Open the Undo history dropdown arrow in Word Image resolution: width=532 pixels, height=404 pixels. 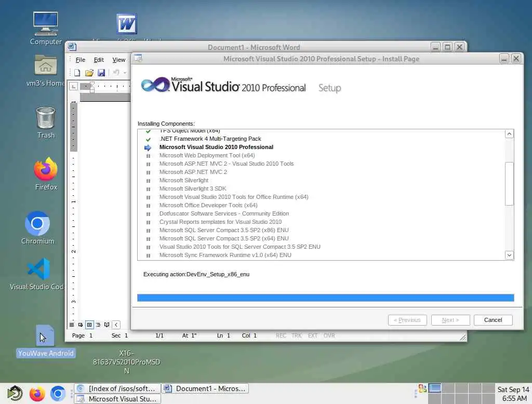tap(125, 73)
